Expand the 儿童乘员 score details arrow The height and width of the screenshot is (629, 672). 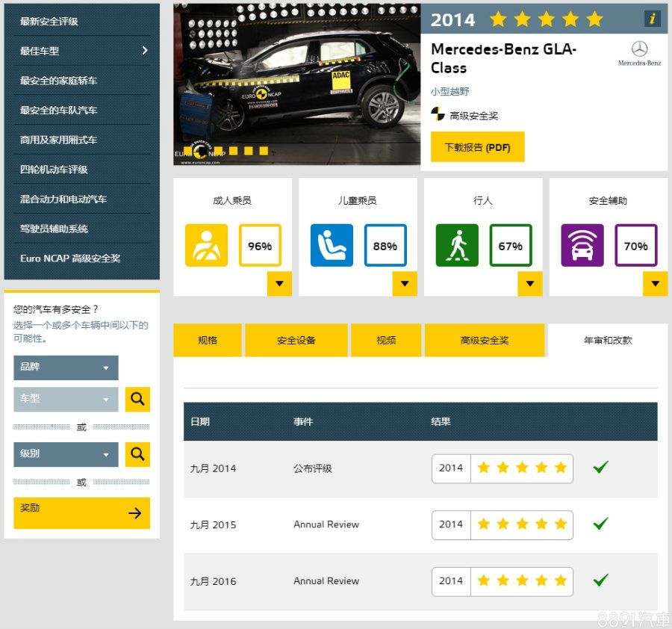coord(405,283)
